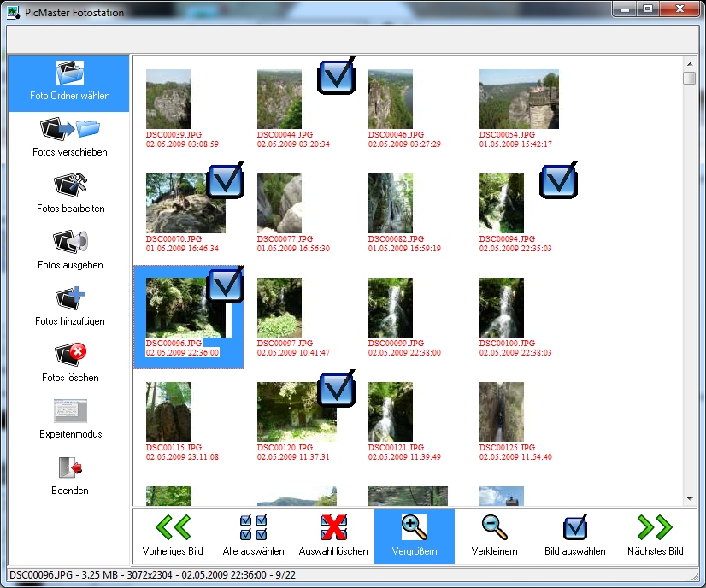The image size is (706, 588).
Task: Select thumbnail DSC00094.JPG
Action: (502, 203)
